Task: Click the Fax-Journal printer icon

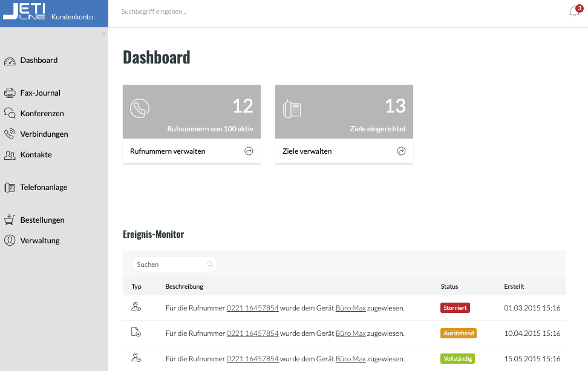Action: 10,93
